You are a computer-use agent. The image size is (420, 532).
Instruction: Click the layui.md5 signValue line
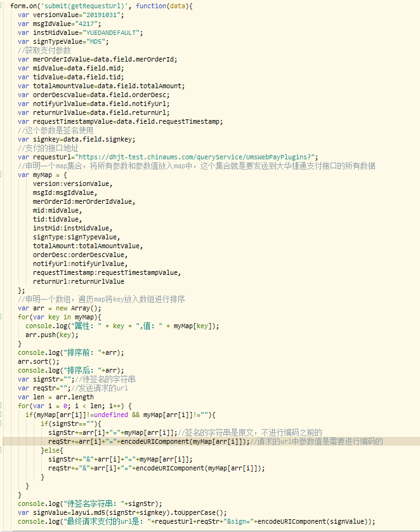pos(122,512)
